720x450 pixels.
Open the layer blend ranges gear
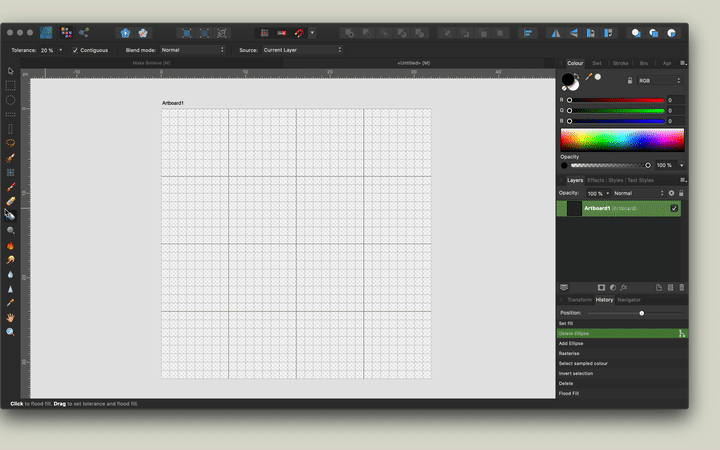click(671, 193)
